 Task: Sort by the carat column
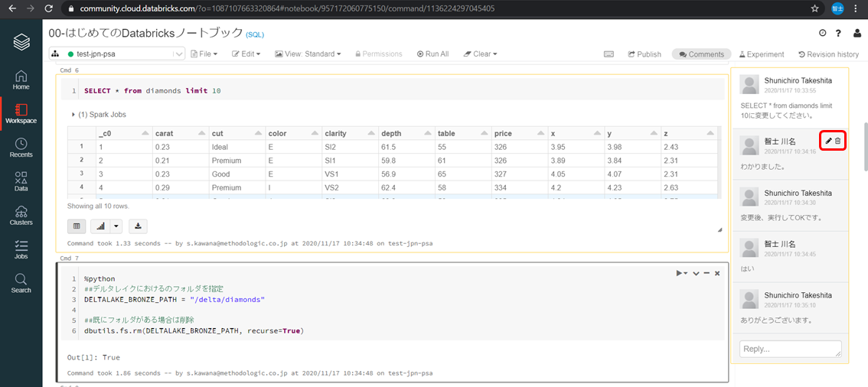180,133
